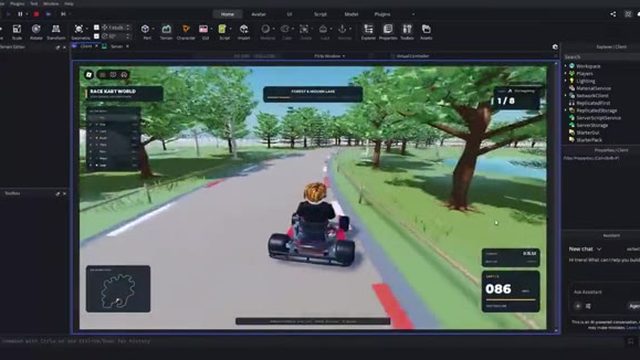Screen dimensions: 640x360
Task: Switch to the Plugins ribbon tab
Action: [x=382, y=14]
